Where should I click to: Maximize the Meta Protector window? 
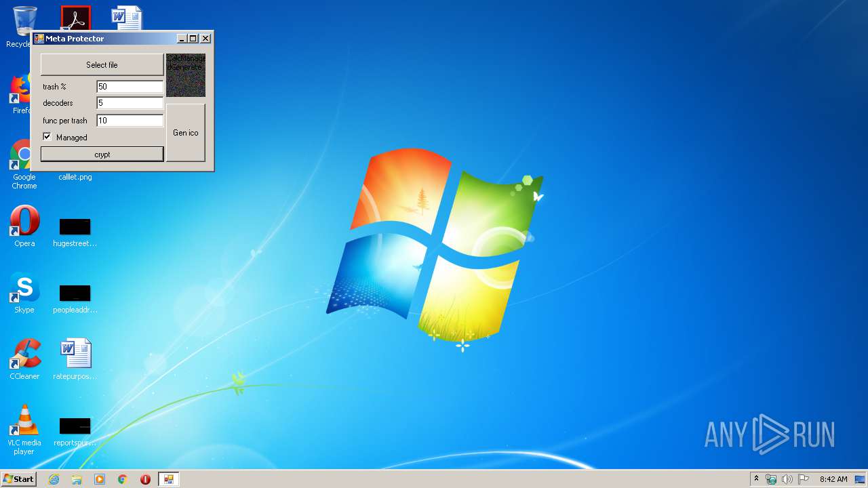pos(193,39)
